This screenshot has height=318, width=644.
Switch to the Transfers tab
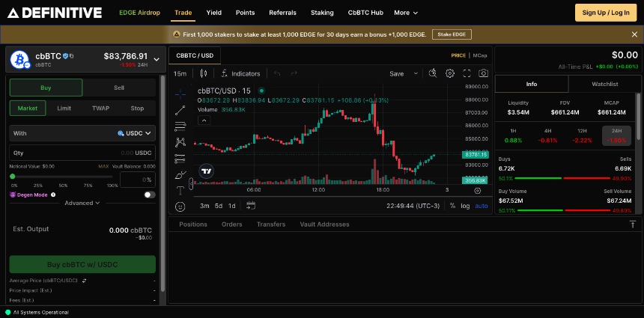[270, 224]
